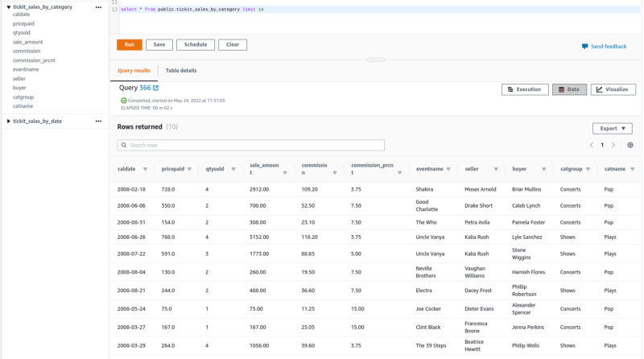
Task: Switch to Data view
Action: pyautogui.click(x=569, y=89)
